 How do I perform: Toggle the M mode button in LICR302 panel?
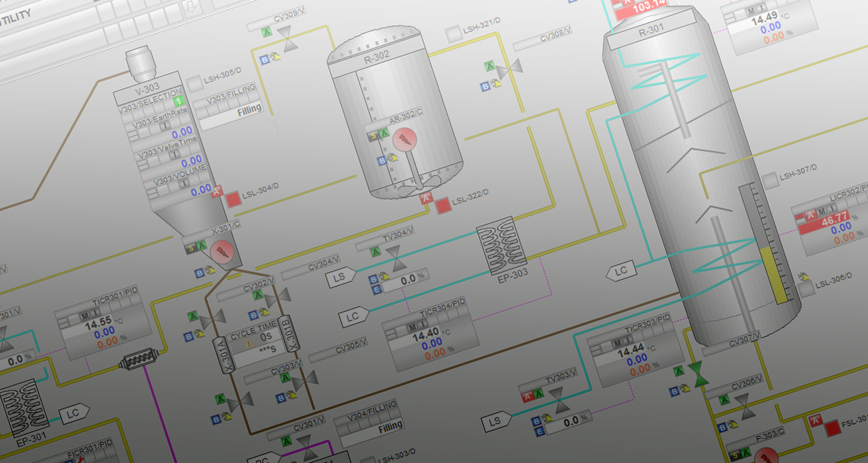822,212
